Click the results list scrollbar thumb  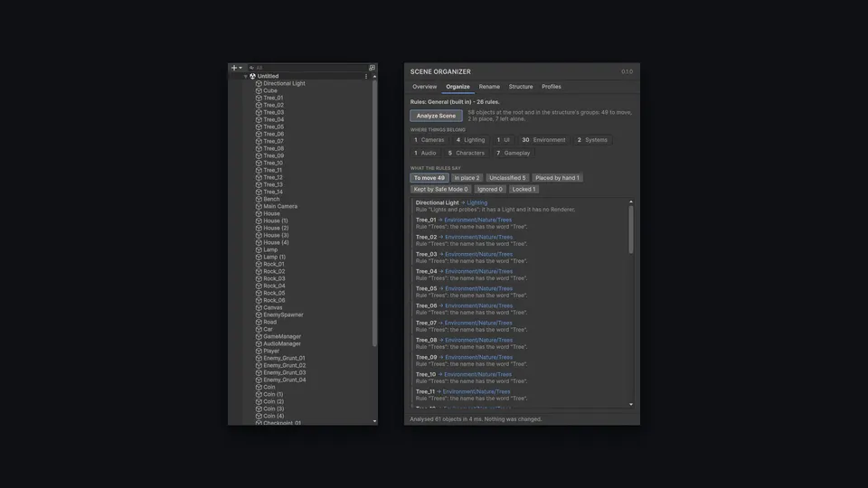tap(630, 230)
